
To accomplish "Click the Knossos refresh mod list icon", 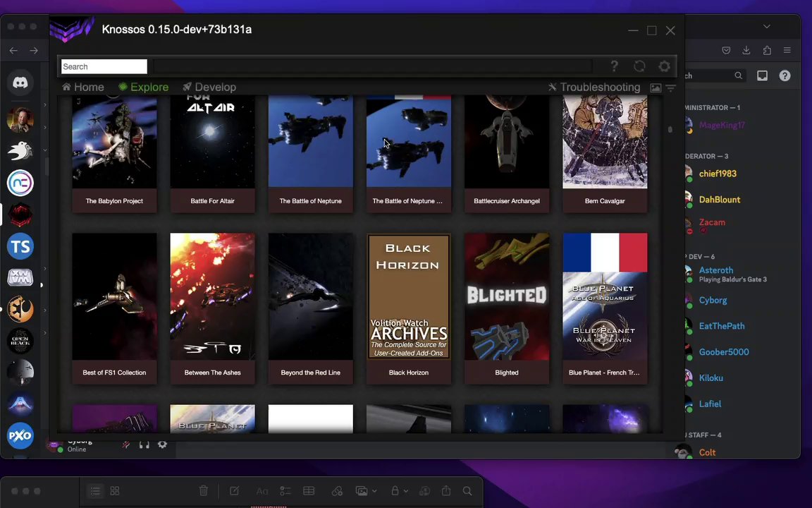I will [x=639, y=66].
